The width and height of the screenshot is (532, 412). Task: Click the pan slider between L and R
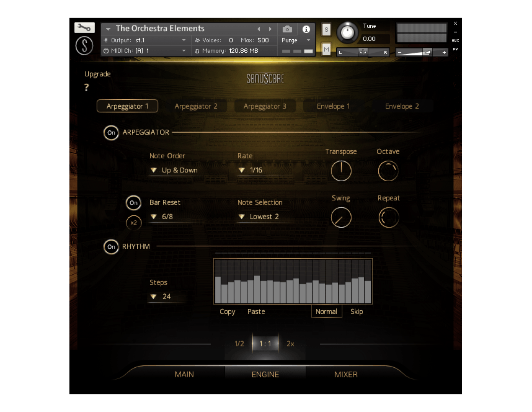click(363, 52)
